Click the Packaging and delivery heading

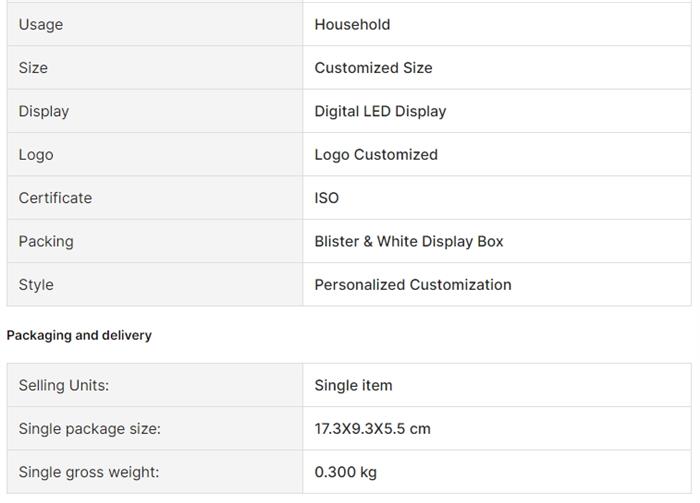[79, 335]
